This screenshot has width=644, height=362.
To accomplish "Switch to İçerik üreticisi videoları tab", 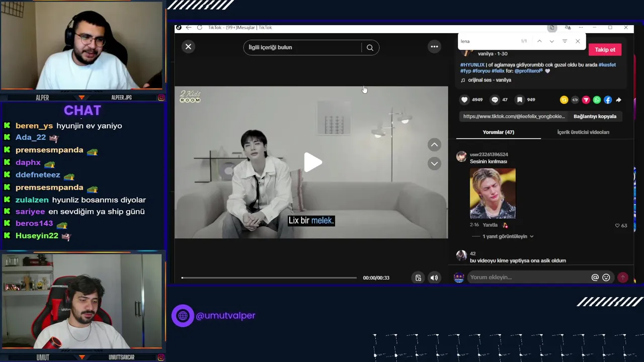I will click(583, 132).
